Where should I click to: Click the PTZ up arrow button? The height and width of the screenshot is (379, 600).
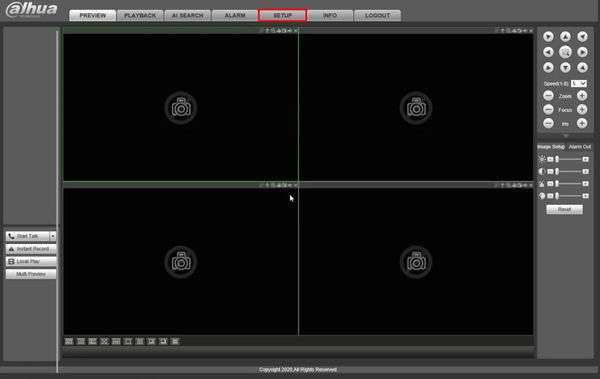[x=565, y=36]
